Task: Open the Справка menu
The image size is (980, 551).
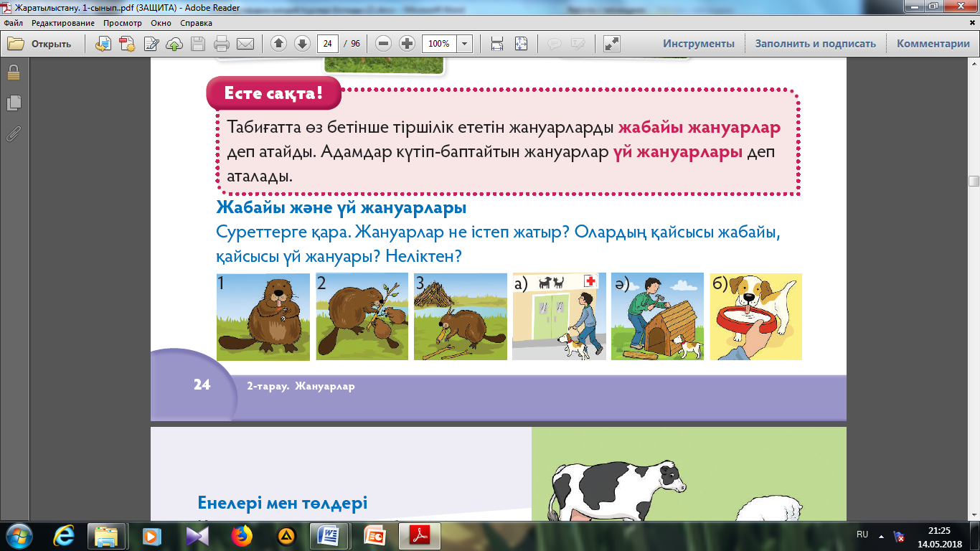Action: tap(196, 23)
